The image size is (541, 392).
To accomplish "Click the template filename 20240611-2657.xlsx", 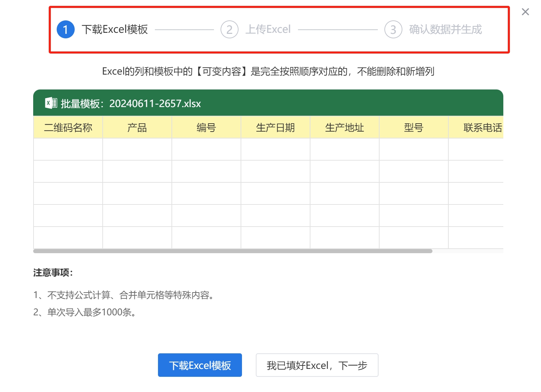I will (155, 104).
